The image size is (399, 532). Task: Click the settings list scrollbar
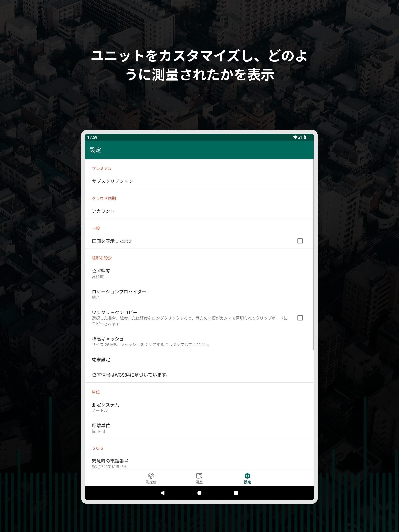[x=313, y=254]
